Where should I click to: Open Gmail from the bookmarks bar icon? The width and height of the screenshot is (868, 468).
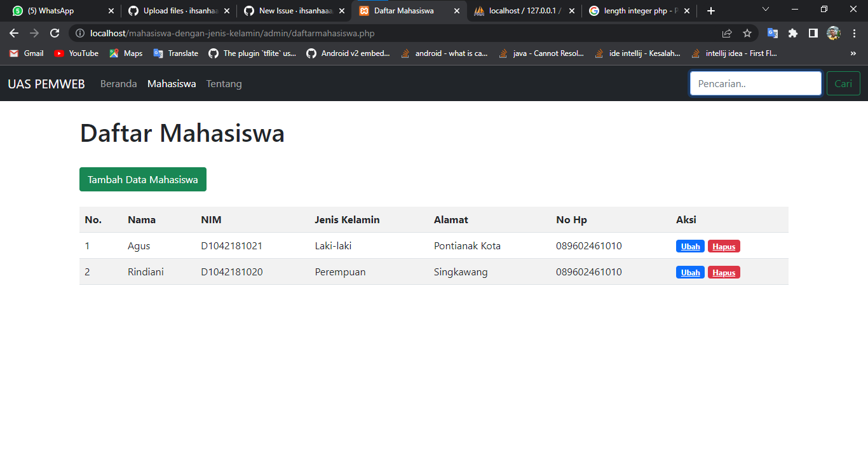pos(15,53)
